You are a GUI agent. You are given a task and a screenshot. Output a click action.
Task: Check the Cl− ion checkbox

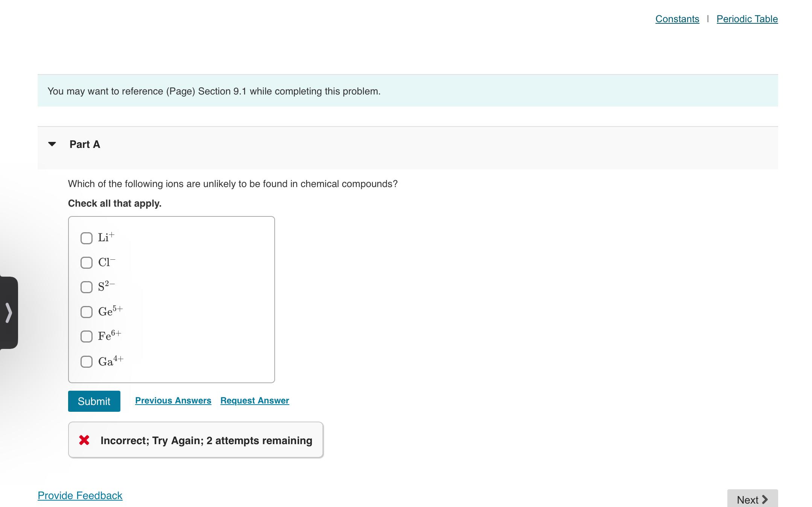(x=87, y=262)
